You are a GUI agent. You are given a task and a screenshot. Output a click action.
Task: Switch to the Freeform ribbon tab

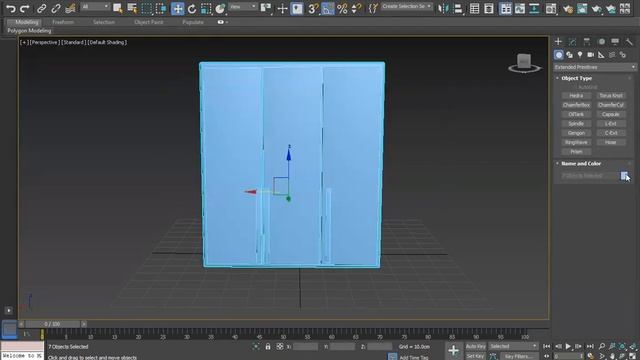point(63,22)
